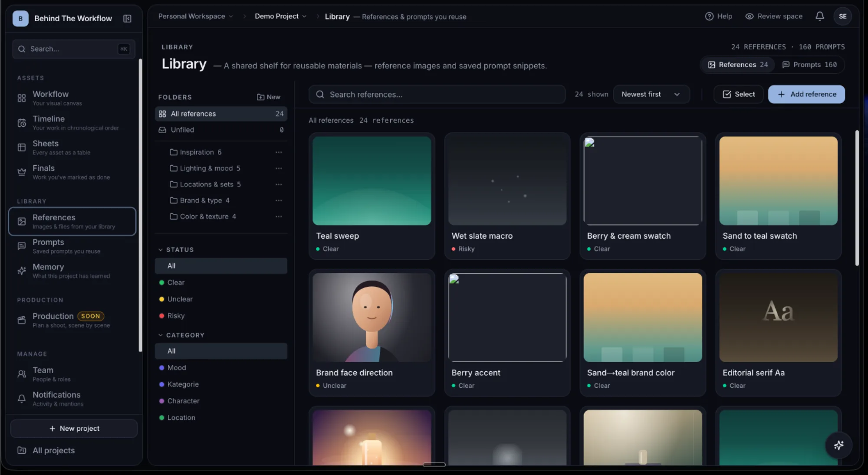The height and width of the screenshot is (475, 868).
Task: Open the SE user avatar menu
Action: 842,16
